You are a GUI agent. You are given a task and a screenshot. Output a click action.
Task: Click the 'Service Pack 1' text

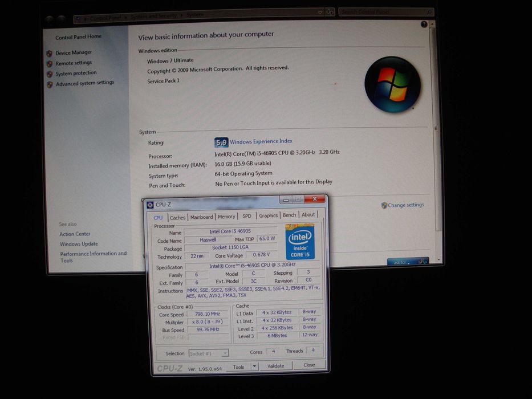click(163, 81)
